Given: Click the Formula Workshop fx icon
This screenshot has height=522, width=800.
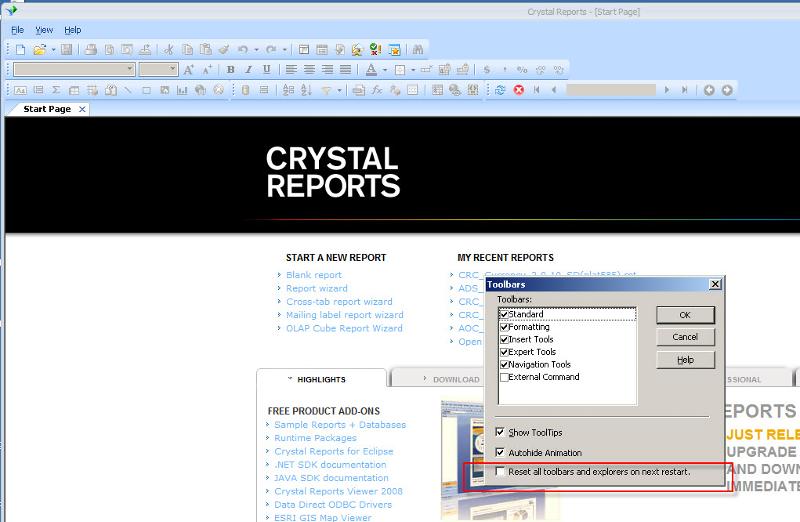Looking at the screenshot, I should (x=377, y=90).
